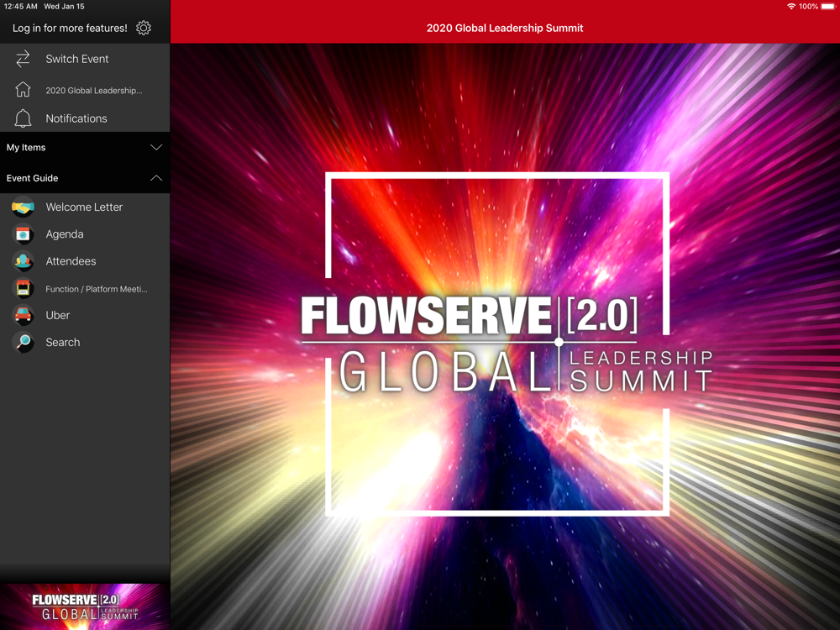Collapse the Event Guide section chevron
This screenshot has height=630, width=840.
[155, 178]
